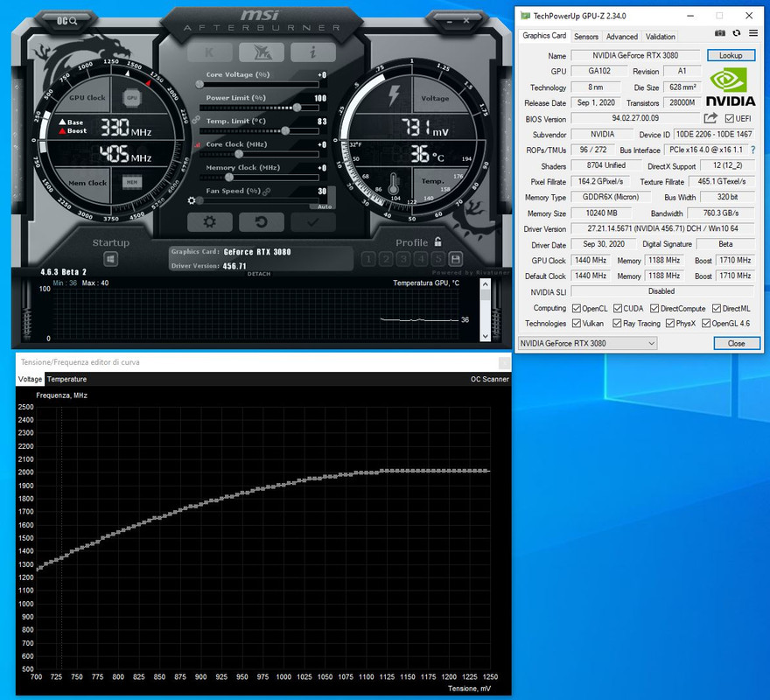Toggle the profile lock icon
Viewport: 770px width, 700px height.
coord(437,241)
